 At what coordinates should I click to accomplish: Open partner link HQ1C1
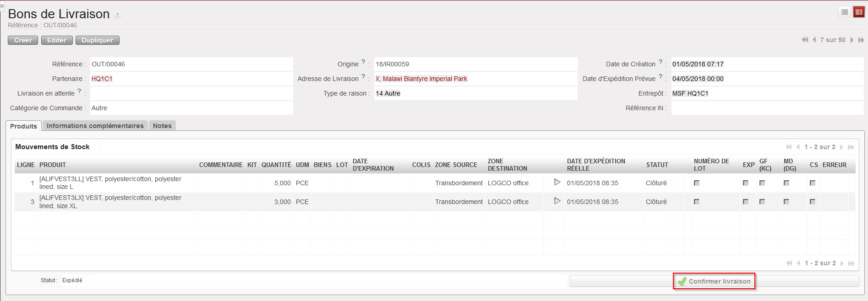pyautogui.click(x=102, y=79)
